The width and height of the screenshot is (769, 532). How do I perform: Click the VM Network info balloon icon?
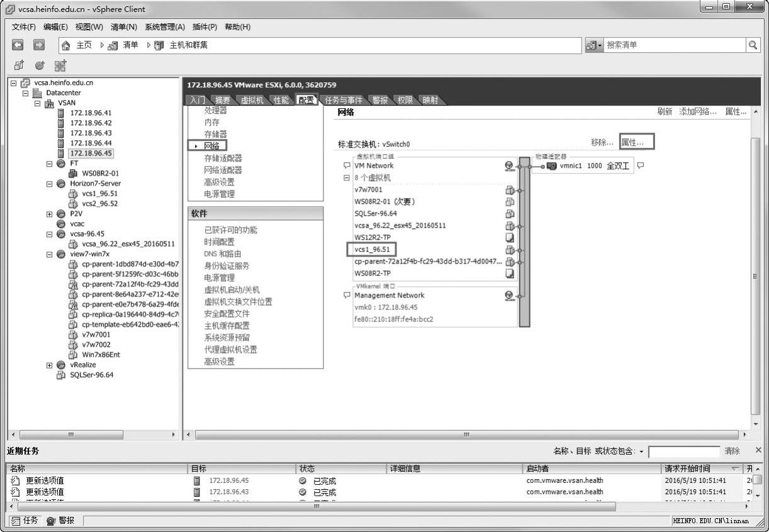coord(347,165)
